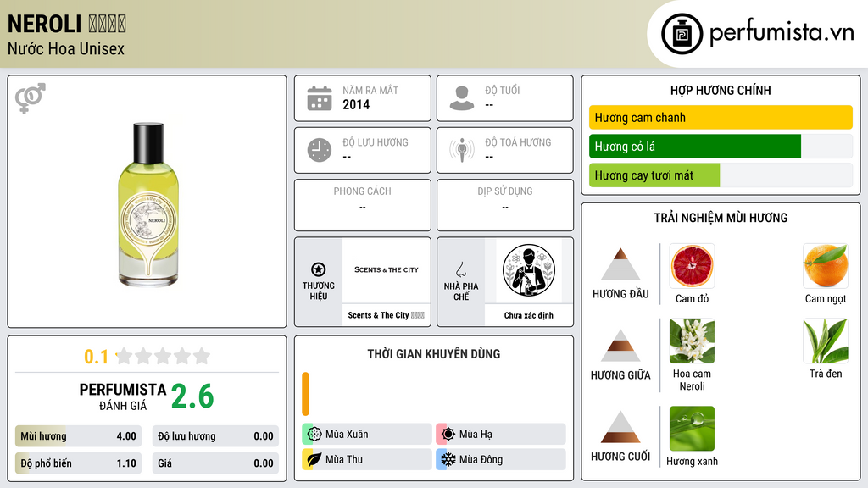868x488 pixels.
Task: Click the sillage icon for Độ Toả Hương
Action: 462,150
